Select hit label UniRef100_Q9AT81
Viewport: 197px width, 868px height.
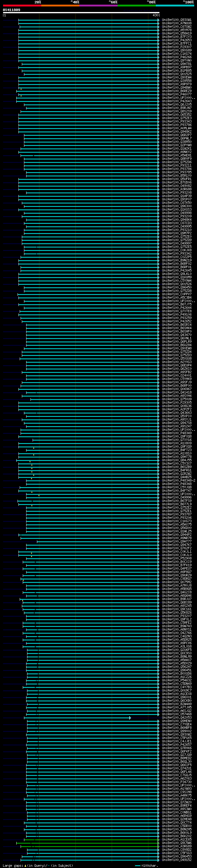pos(176,64)
